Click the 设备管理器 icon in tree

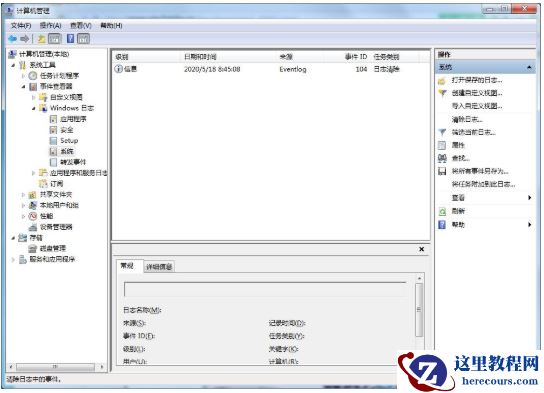[33, 227]
